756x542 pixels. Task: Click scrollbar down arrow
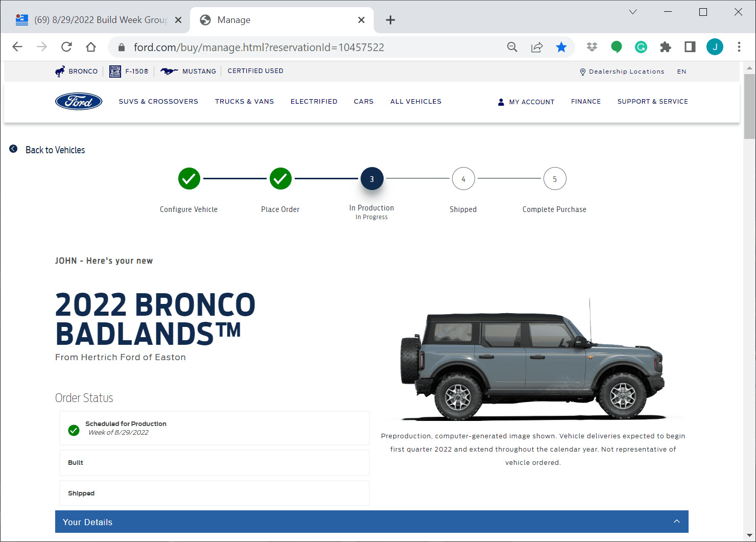749,535
